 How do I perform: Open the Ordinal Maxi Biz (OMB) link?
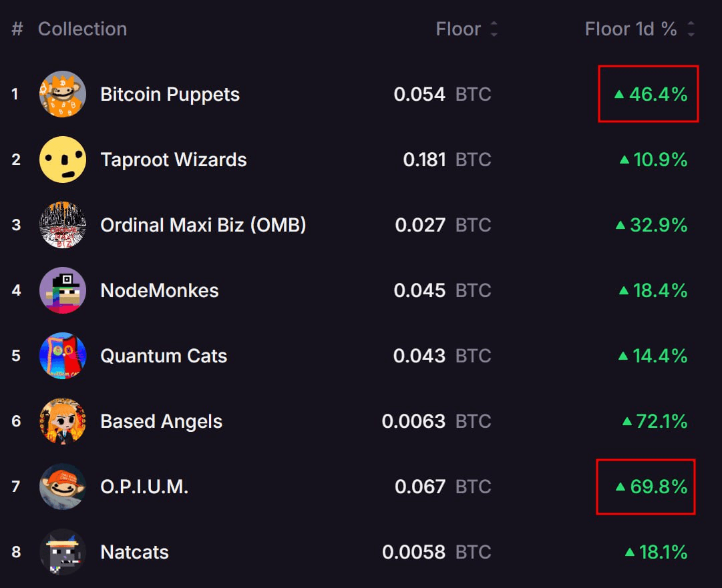tap(203, 225)
